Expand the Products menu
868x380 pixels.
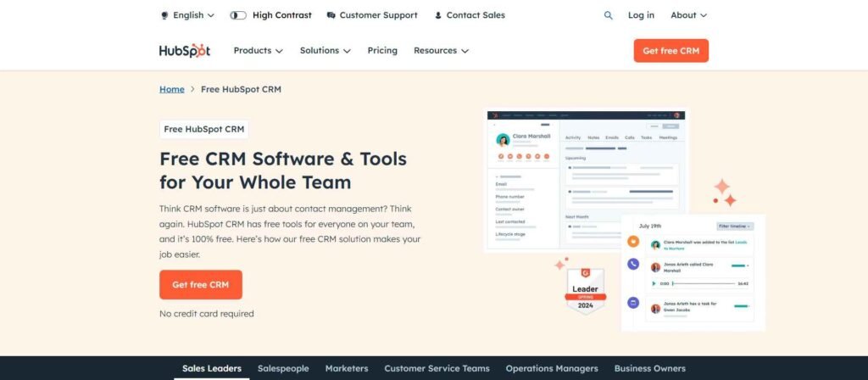coord(258,50)
